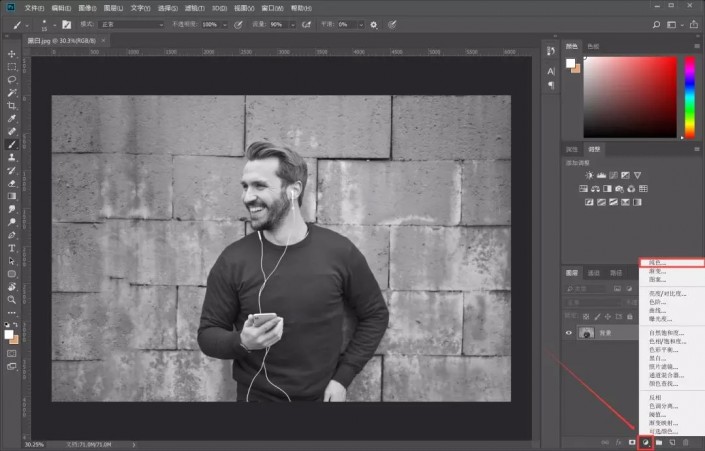Select the Zoom magnifier tool in toolbox
The image size is (705, 451).
point(12,299)
